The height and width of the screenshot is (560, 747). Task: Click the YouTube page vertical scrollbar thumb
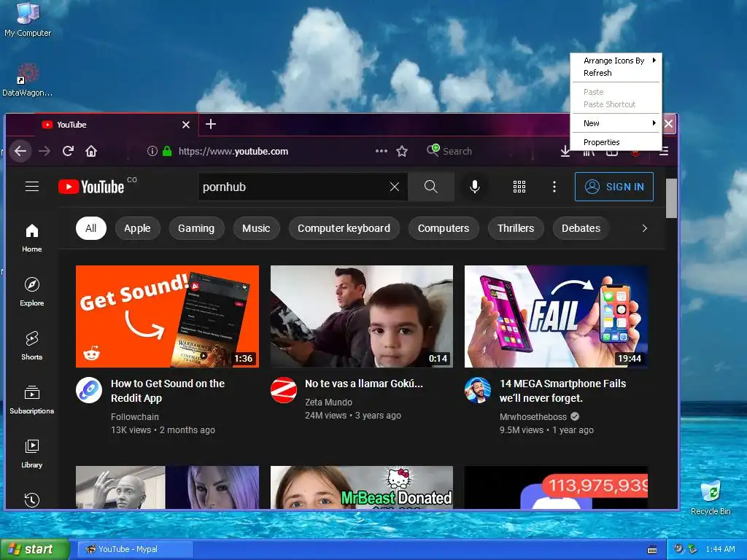coord(671,198)
